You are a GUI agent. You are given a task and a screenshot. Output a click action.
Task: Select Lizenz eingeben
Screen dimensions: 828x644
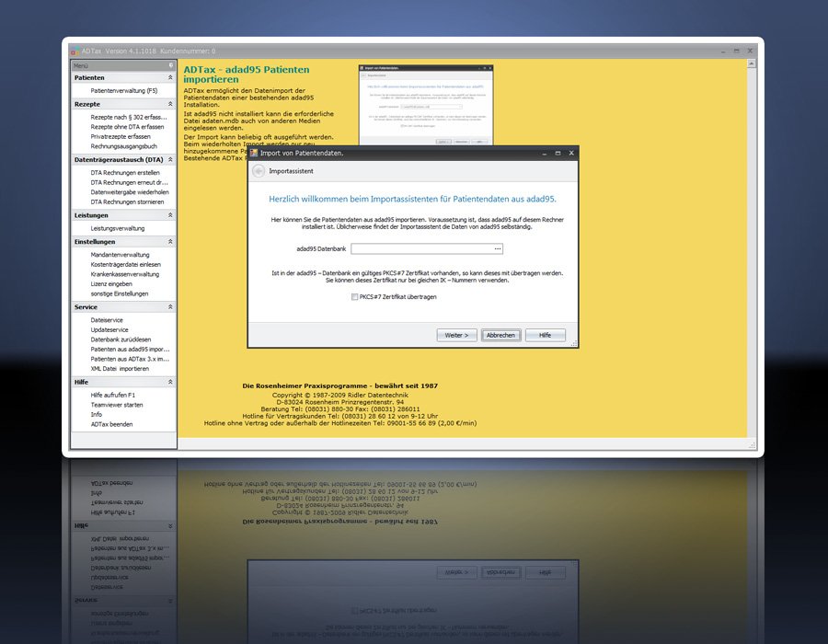(x=111, y=284)
